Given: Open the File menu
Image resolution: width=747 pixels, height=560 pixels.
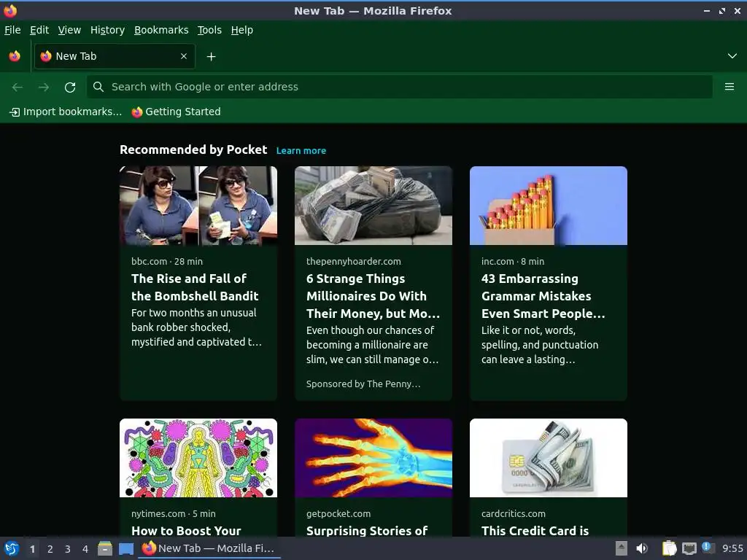Looking at the screenshot, I should (x=12, y=30).
